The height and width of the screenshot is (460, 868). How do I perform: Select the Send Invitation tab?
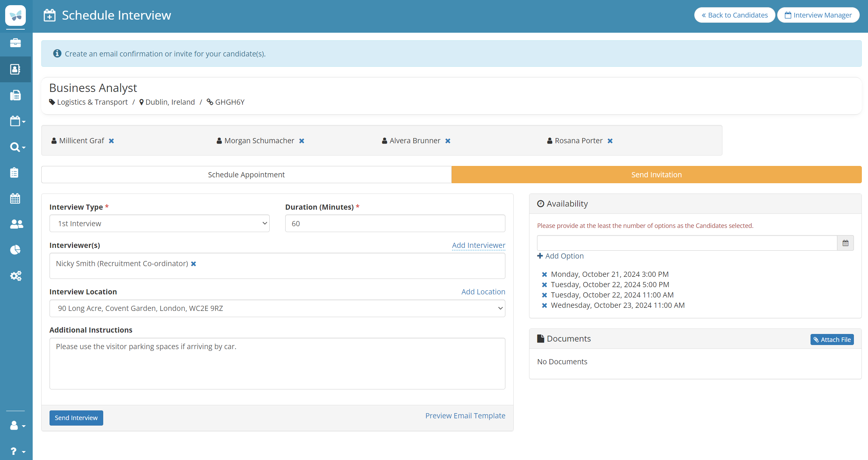point(656,175)
